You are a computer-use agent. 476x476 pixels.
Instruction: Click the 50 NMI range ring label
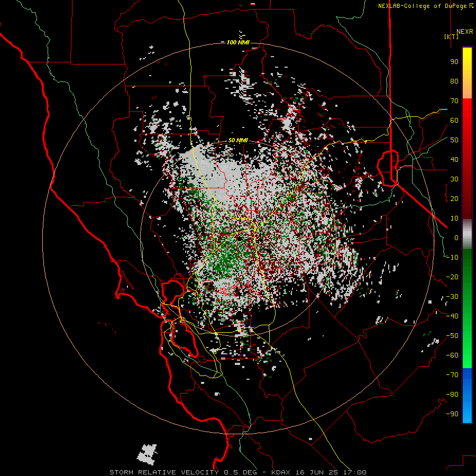pyautogui.click(x=238, y=140)
